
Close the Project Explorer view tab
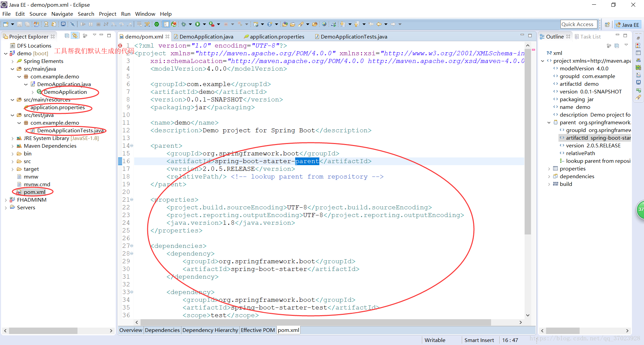point(53,37)
